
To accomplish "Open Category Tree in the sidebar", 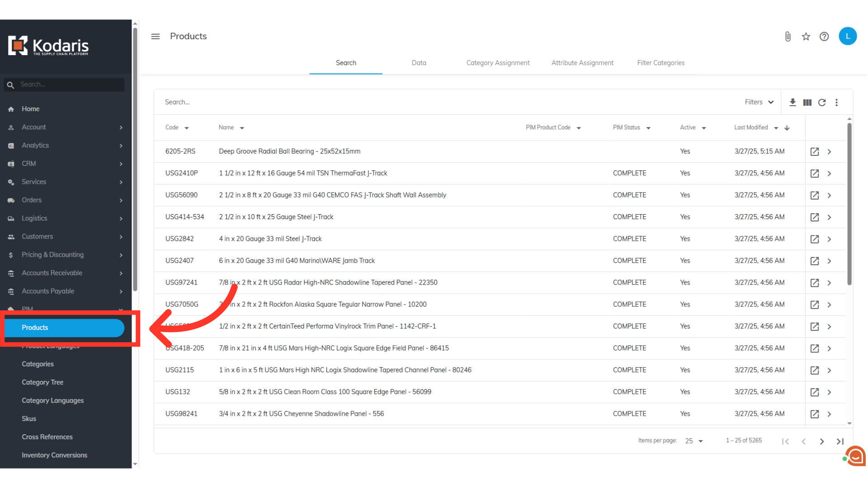I will click(x=42, y=382).
